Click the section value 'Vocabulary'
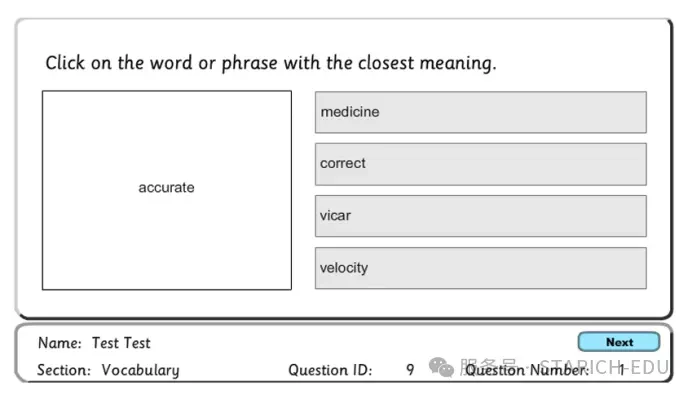This screenshot has width=692, height=395. [140, 370]
